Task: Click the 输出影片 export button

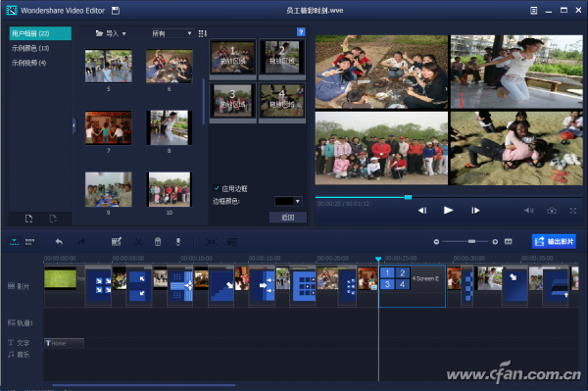Action: 554,241
